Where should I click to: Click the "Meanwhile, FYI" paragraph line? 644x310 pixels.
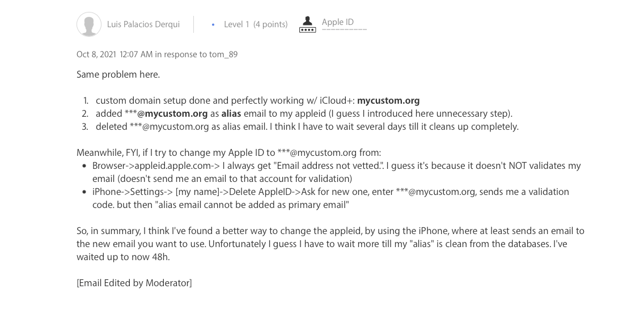tap(228, 152)
